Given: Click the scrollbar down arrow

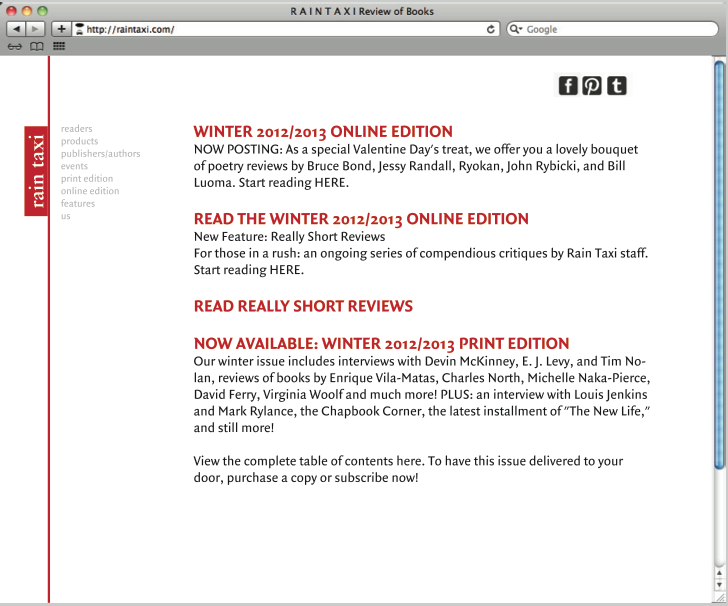Looking at the screenshot, I should (719, 585).
